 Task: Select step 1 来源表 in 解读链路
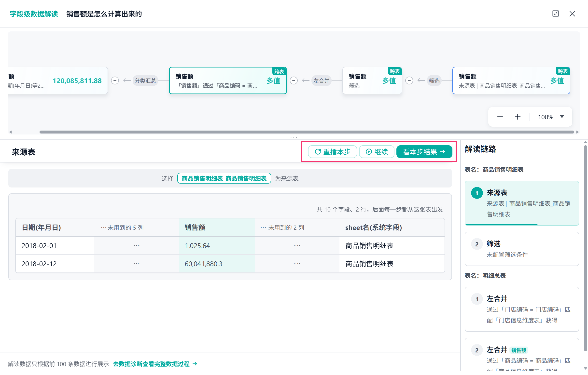[x=522, y=203]
